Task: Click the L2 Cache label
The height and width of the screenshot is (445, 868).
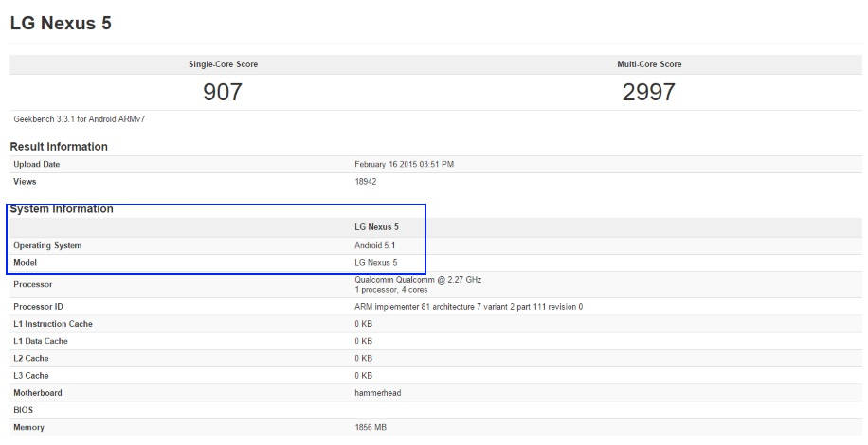Action: click(x=31, y=358)
